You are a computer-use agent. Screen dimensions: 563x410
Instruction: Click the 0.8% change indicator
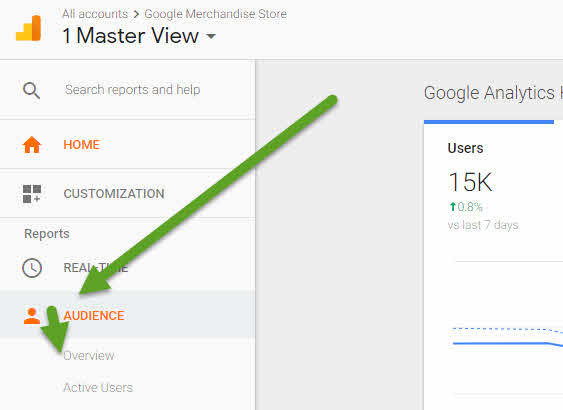pyautogui.click(x=466, y=207)
